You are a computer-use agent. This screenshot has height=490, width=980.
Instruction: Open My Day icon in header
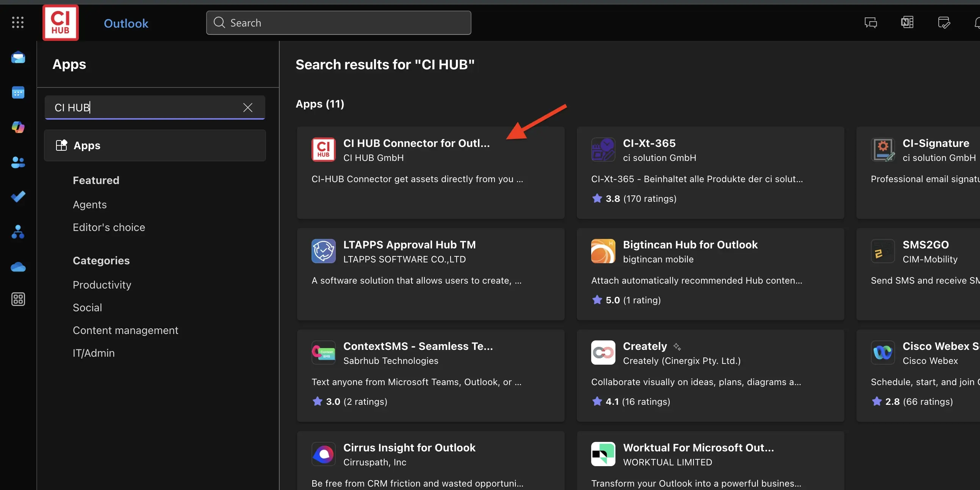click(944, 23)
